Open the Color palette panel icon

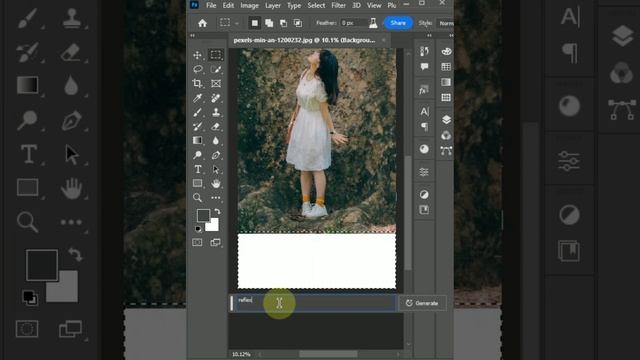tap(446, 51)
